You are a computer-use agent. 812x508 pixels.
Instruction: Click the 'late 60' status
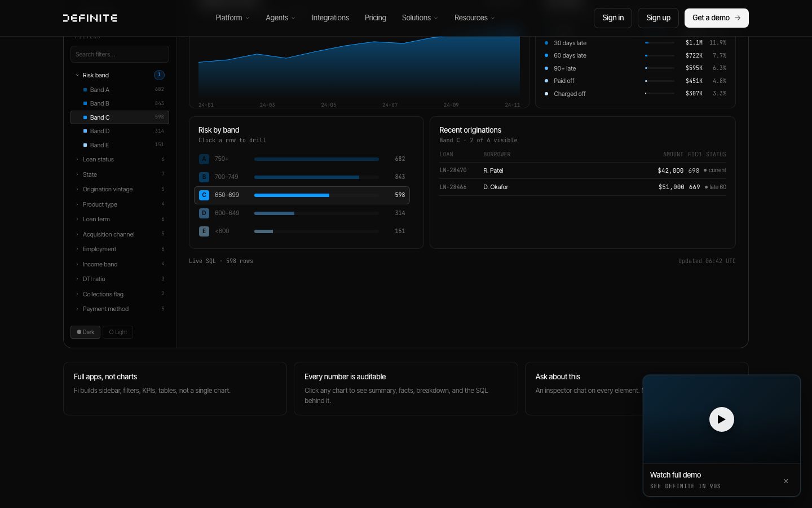pyautogui.click(x=716, y=187)
